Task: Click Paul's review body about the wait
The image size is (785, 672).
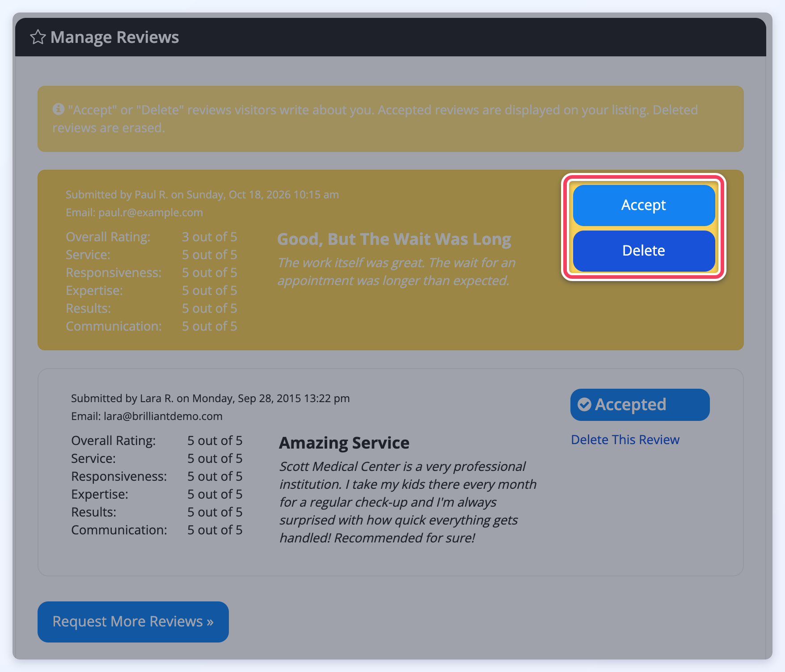Action: 397,272
